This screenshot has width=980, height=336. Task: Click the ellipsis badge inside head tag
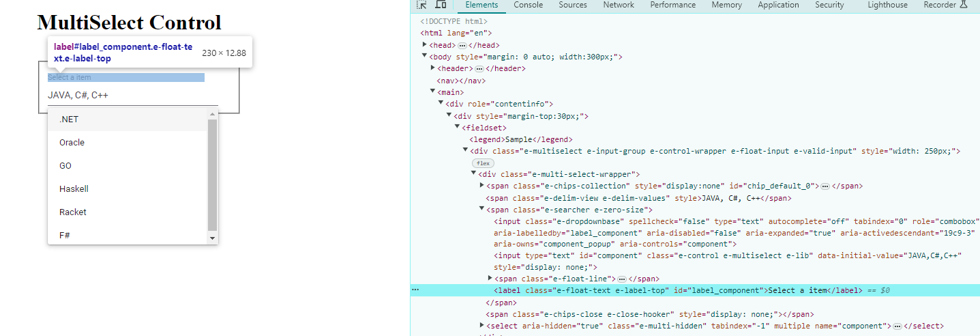[462, 45]
